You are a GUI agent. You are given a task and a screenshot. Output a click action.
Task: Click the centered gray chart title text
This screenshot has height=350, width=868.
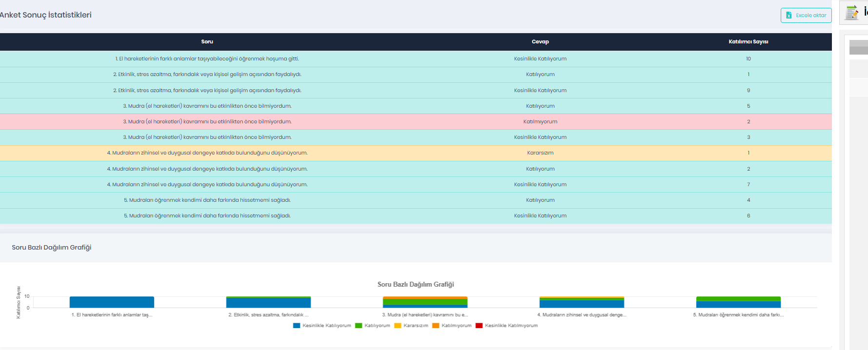(415, 284)
